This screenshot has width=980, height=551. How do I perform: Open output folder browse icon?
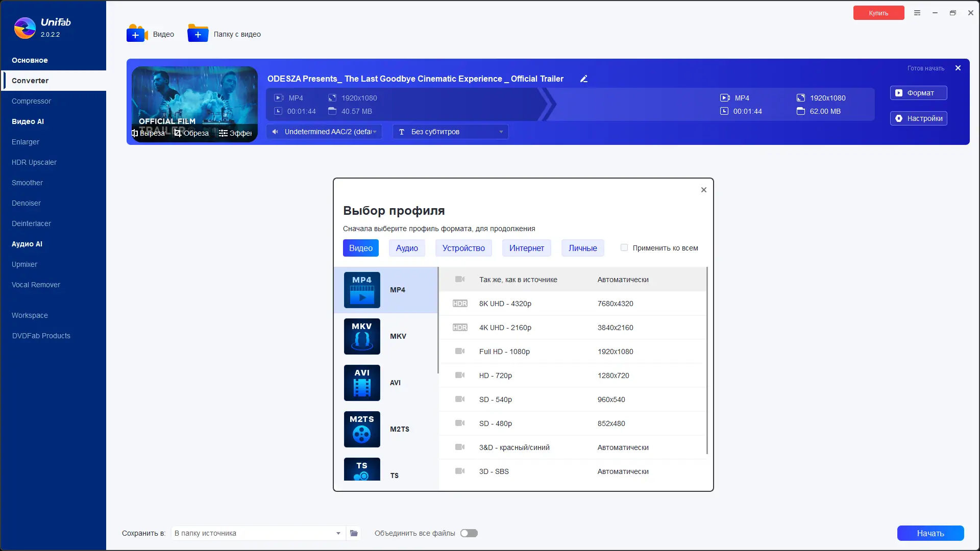pos(354,533)
